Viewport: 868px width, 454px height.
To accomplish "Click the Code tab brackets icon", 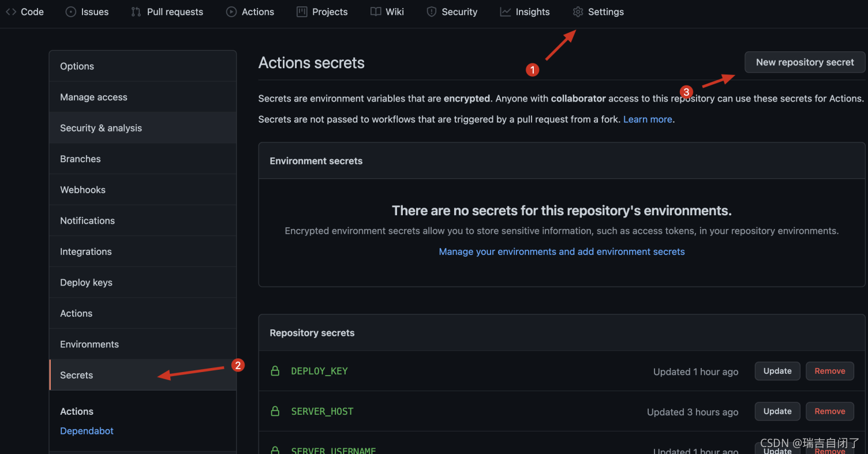I will pyautogui.click(x=10, y=12).
